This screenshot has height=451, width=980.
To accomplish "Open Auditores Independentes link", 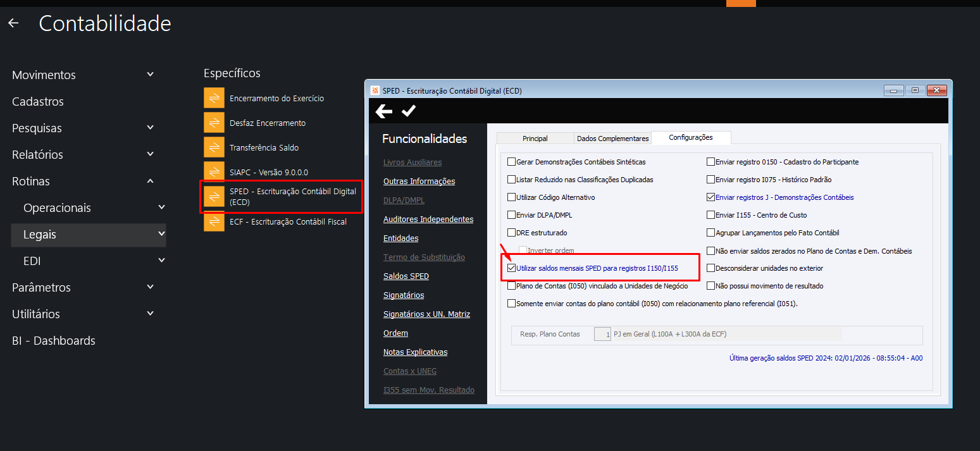I will 428,219.
